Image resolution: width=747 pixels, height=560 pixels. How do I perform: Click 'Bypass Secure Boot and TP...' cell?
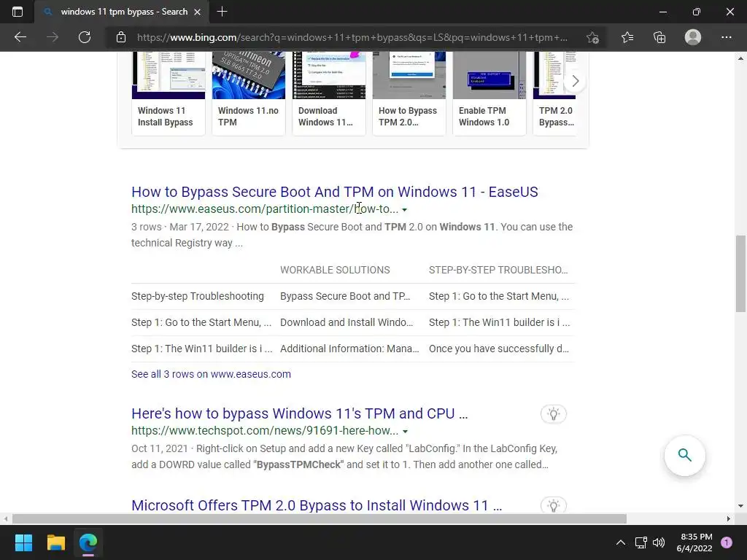tap(345, 296)
